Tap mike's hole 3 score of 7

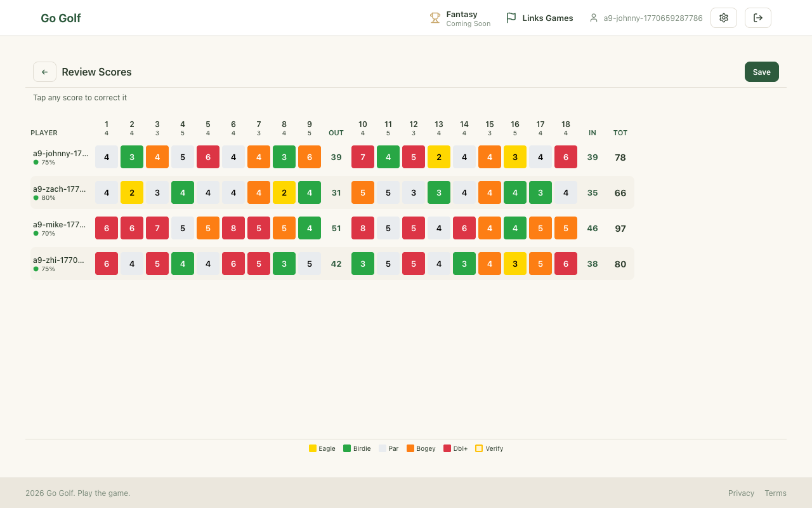[x=157, y=228]
